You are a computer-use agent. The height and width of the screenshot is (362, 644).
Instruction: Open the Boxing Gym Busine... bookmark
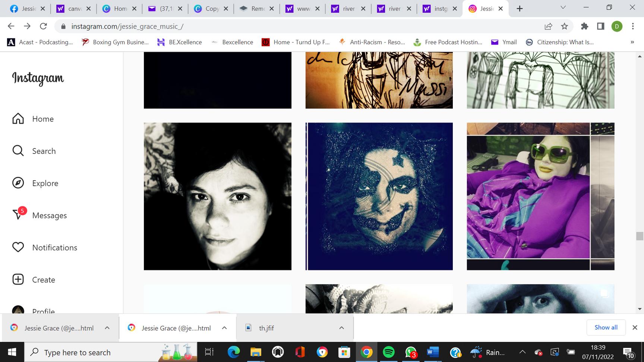click(x=115, y=42)
